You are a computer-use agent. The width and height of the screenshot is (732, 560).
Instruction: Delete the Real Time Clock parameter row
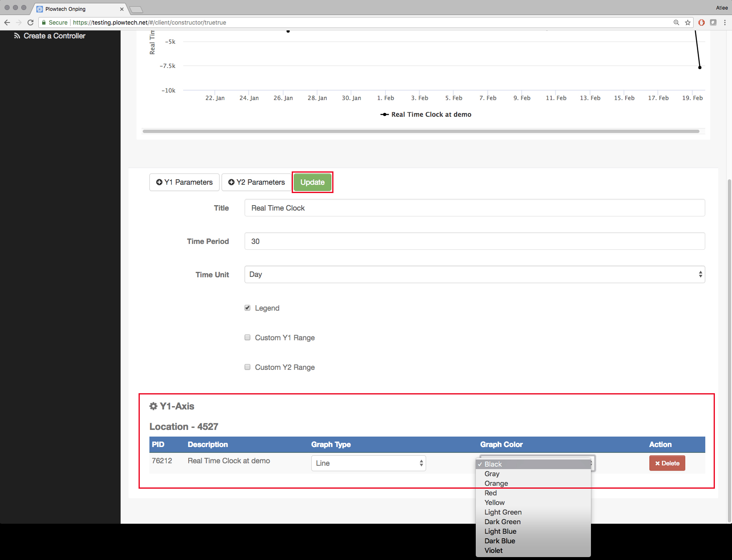point(667,463)
